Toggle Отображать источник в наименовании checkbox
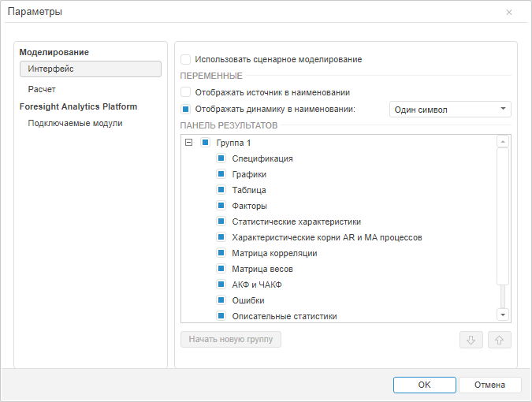The width and height of the screenshot is (532, 402). tap(186, 92)
